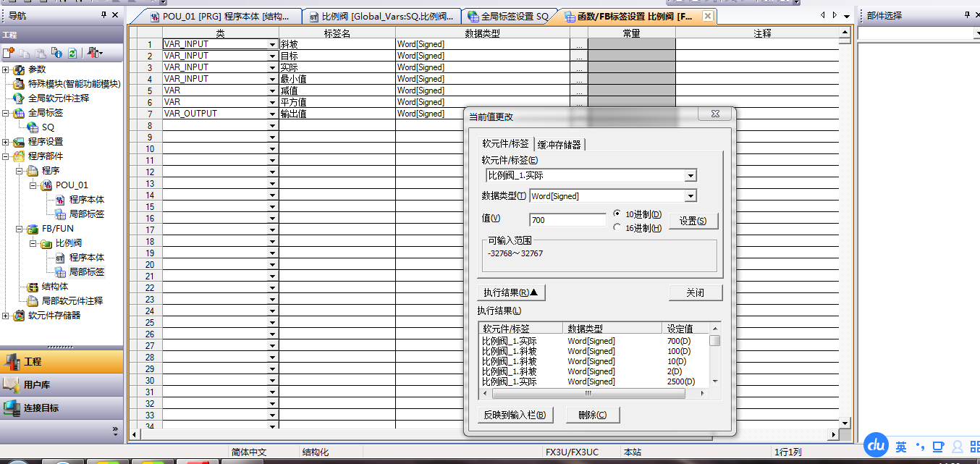Open the 参数 parameter node icon

point(19,69)
